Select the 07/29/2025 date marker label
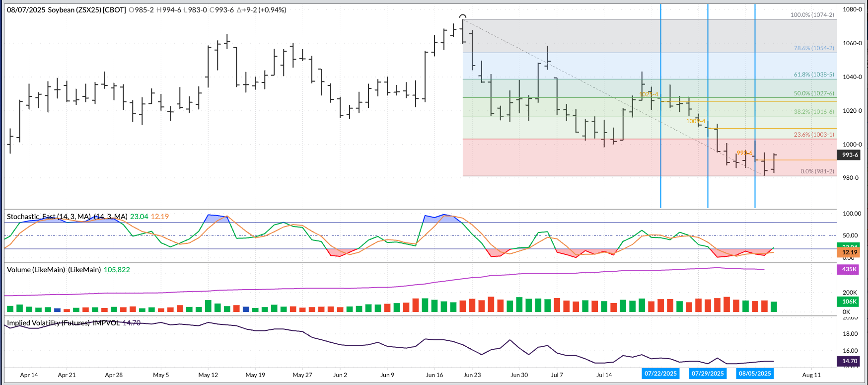 708,374
